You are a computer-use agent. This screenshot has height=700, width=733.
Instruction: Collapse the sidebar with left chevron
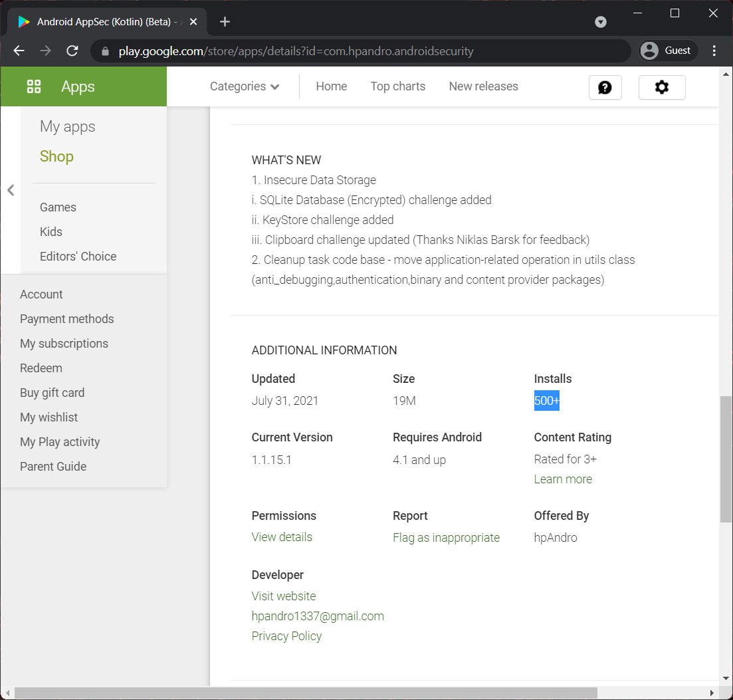pos(11,190)
